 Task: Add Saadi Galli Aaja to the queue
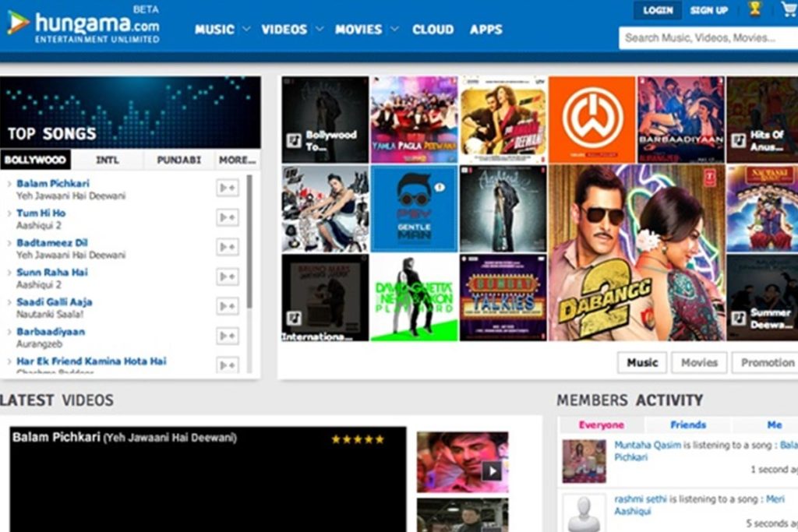coord(228,305)
